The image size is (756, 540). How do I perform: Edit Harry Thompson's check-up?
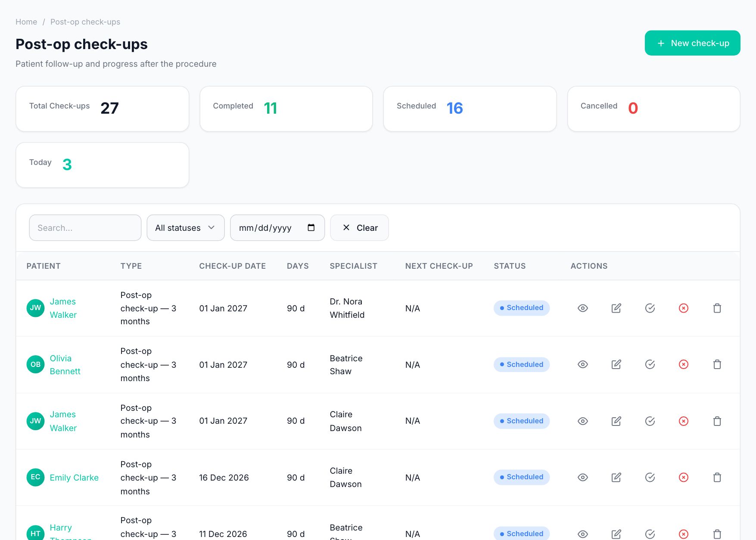[x=616, y=534]
